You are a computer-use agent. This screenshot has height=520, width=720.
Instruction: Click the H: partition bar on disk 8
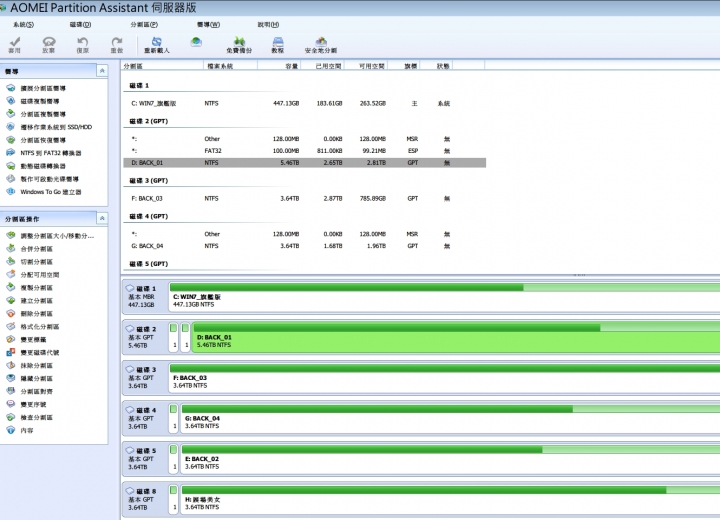click(450, 499)
